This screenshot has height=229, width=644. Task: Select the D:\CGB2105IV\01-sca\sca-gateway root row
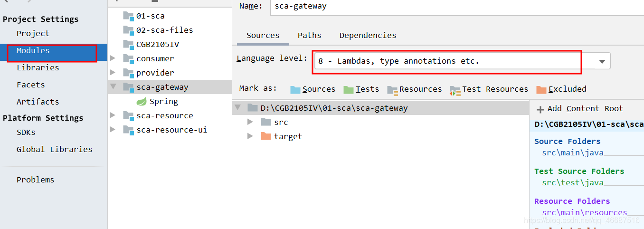click(x=381, y=108)
